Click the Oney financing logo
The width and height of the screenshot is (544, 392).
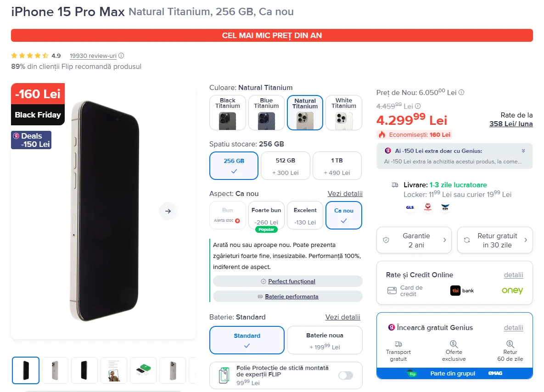(x=512, y=291)
